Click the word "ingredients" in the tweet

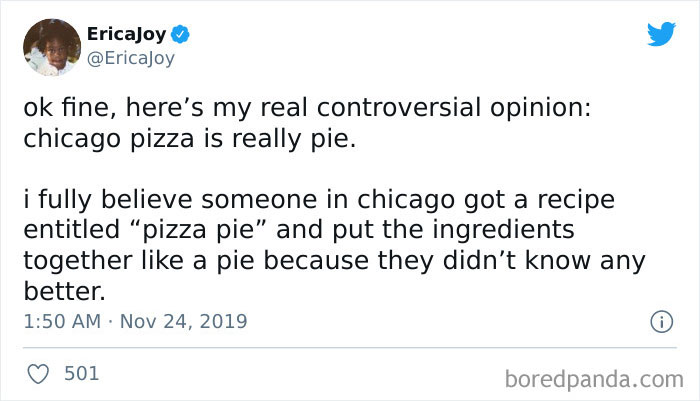coord(509,231)
